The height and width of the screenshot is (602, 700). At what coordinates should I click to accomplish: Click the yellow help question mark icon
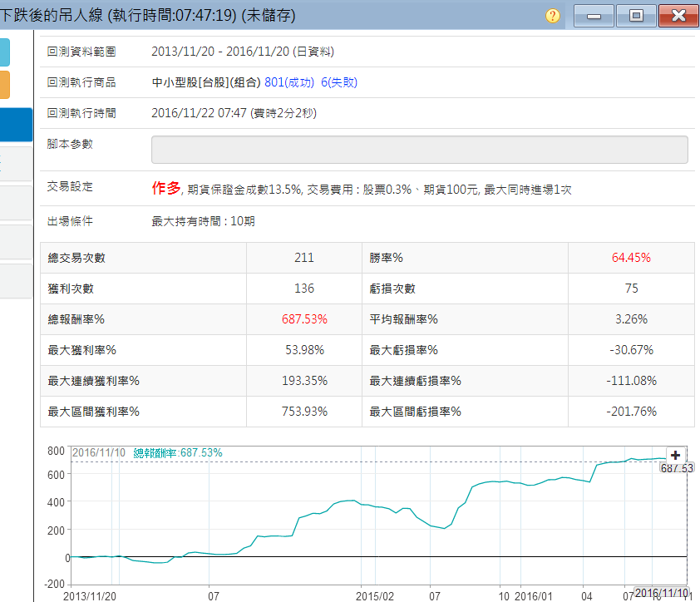[x=553, y=16]
